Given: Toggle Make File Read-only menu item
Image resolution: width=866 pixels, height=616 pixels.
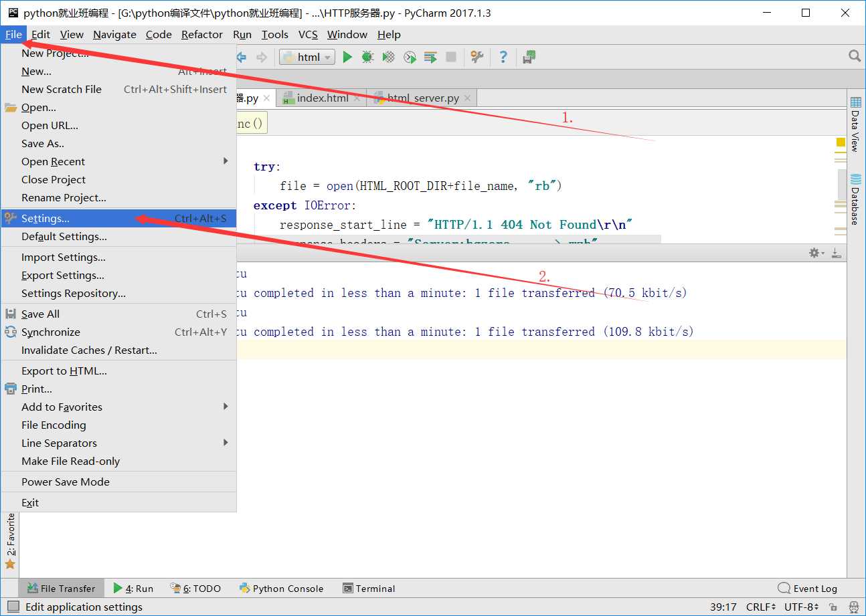Looking at the screenshot, I should [118, 461].
